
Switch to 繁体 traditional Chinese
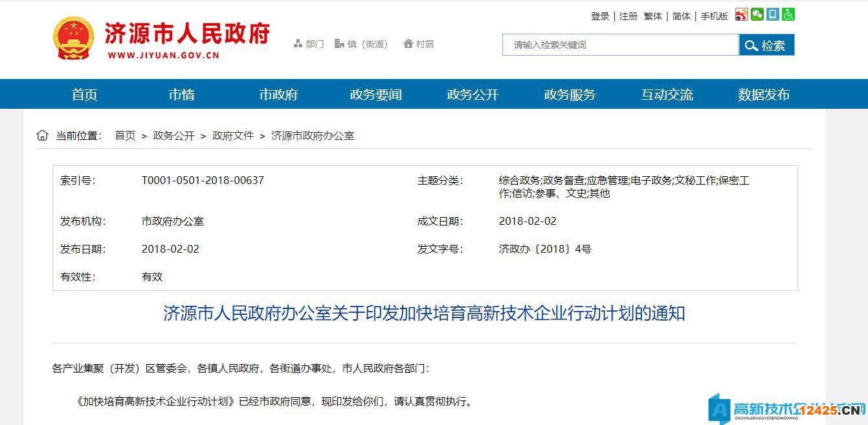pos(652,16)
